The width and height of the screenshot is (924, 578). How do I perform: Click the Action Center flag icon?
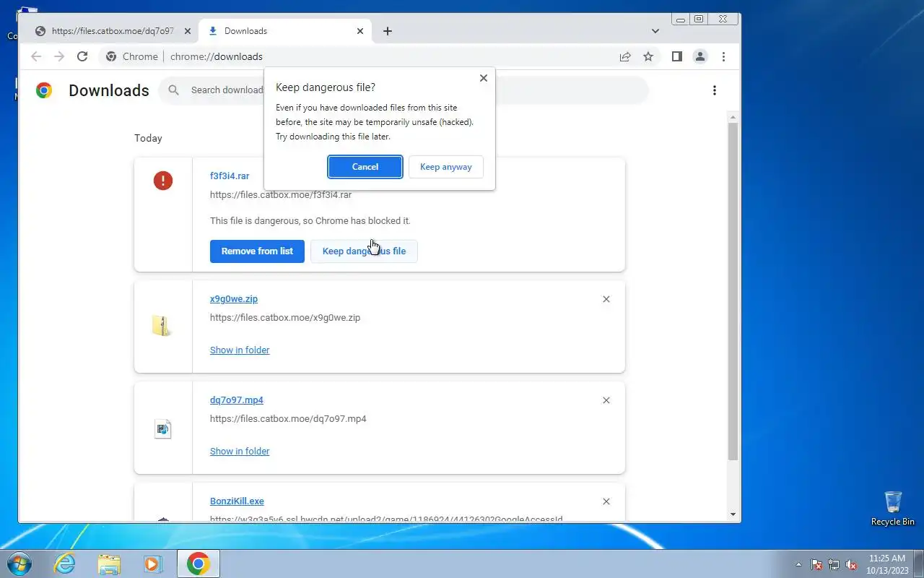click(x=816, y=564)
